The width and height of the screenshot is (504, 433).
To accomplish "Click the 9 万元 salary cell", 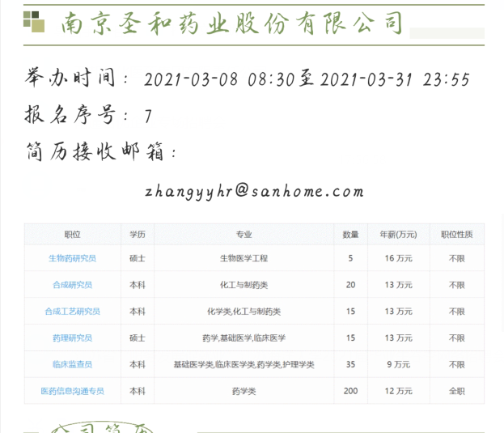I will point(398,364).
